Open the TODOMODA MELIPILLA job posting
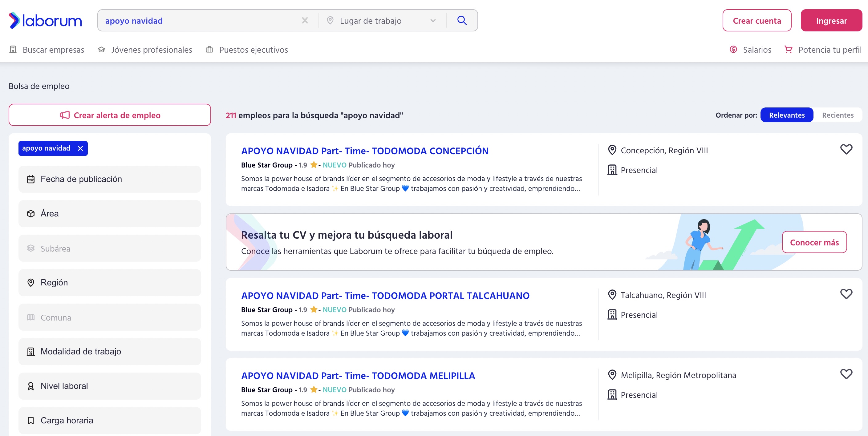This screenshot has width=868, height=436. [x=358, y=376]
